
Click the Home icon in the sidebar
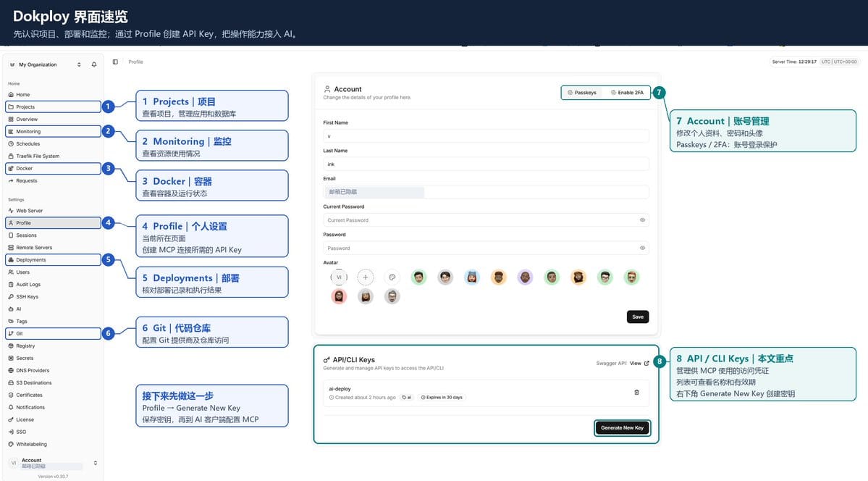pyautogui.click(x=11, y=95)
